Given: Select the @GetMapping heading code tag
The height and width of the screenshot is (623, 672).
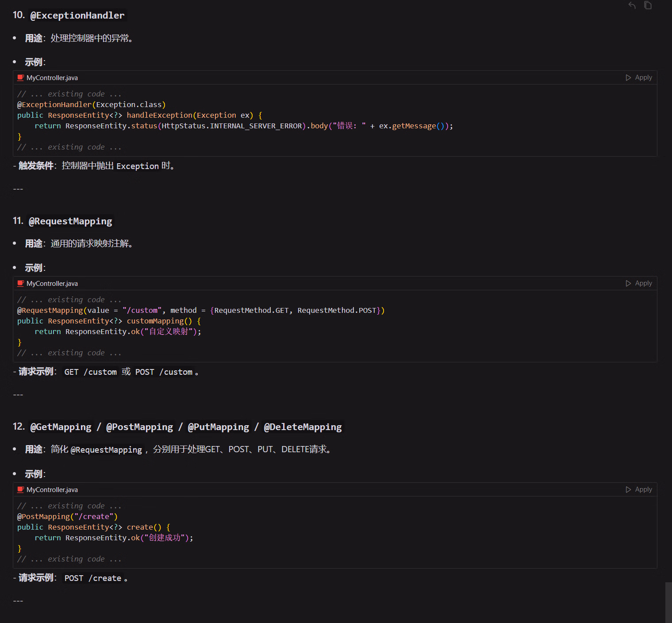Looking at the screenshot, I should pos(61,427).
